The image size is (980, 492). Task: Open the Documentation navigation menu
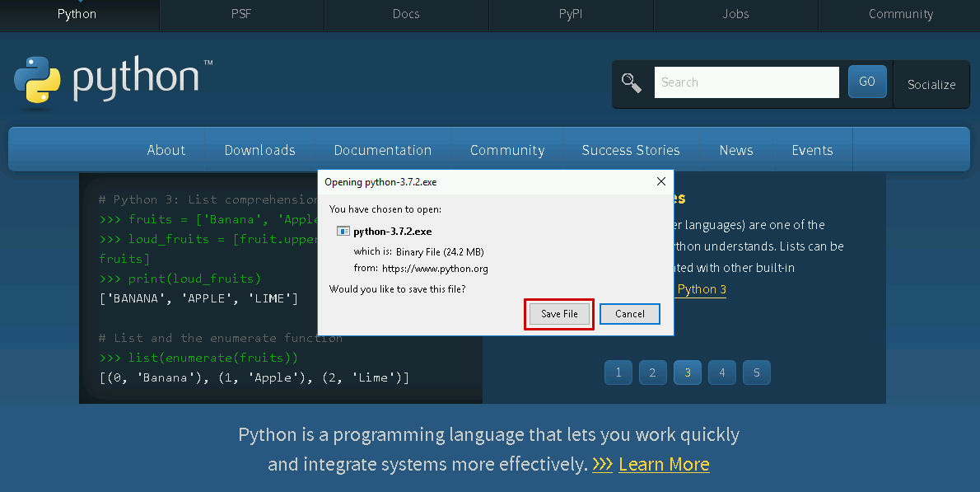point(382,150)
